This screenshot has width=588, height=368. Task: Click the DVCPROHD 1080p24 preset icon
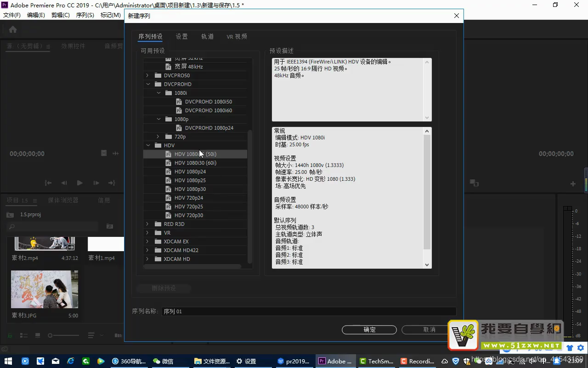pyautogui.click(x=179, y=128)
